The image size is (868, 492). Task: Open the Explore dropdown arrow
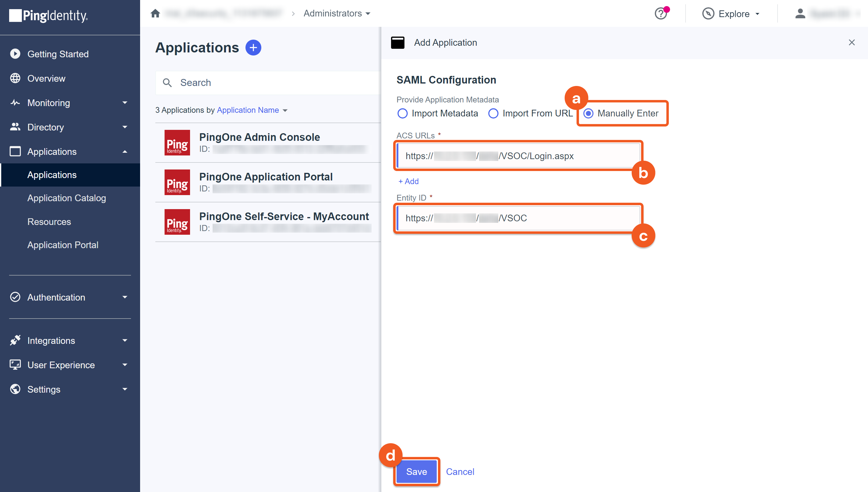(757, 14)
